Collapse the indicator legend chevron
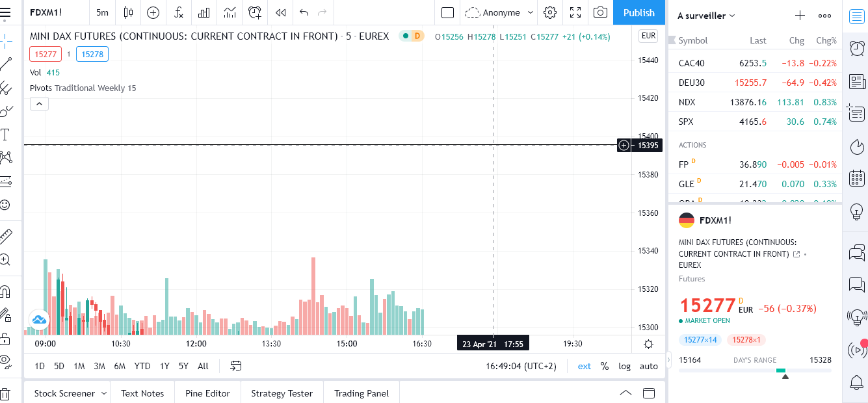Image resolution: width=868 pixels, height=403 pixels. pos(39,103)
